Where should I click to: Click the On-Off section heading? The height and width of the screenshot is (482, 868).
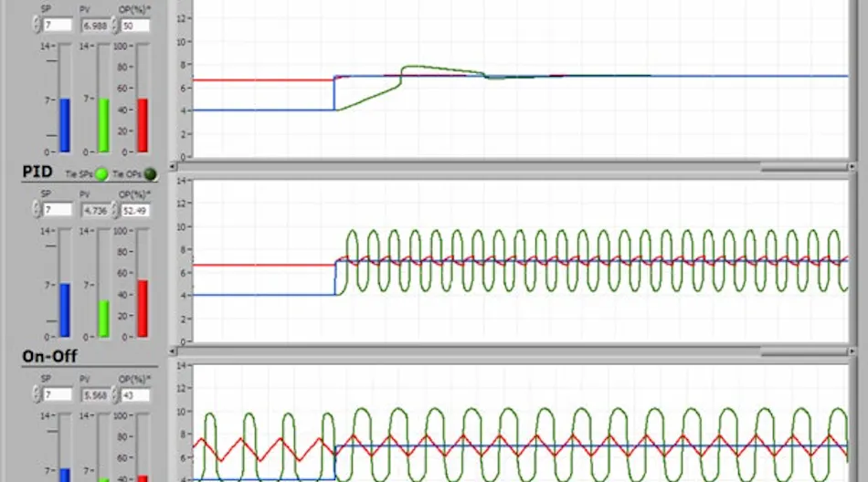pos(49,356)
